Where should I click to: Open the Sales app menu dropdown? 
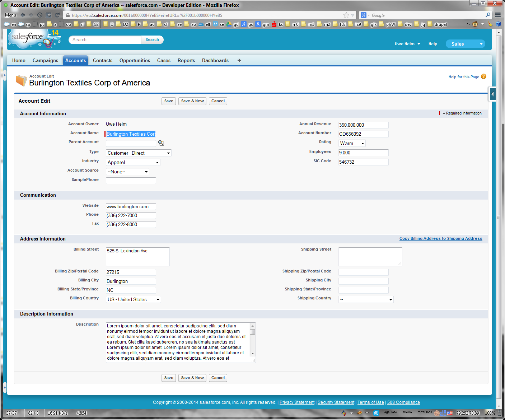pyautogui.click(x=465, y=44)
